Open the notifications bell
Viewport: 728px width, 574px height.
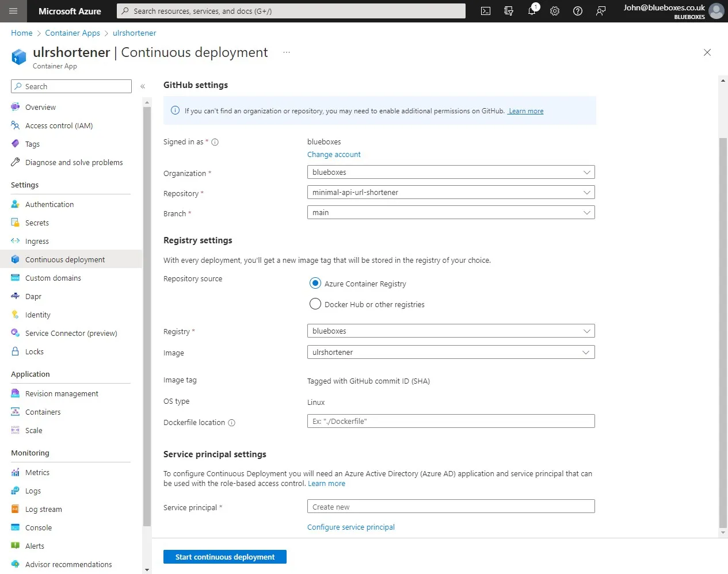[x=532, y=11]
